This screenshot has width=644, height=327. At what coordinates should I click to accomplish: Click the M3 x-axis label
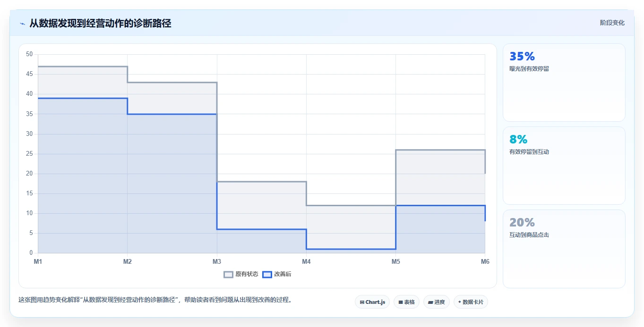[217, 261]
